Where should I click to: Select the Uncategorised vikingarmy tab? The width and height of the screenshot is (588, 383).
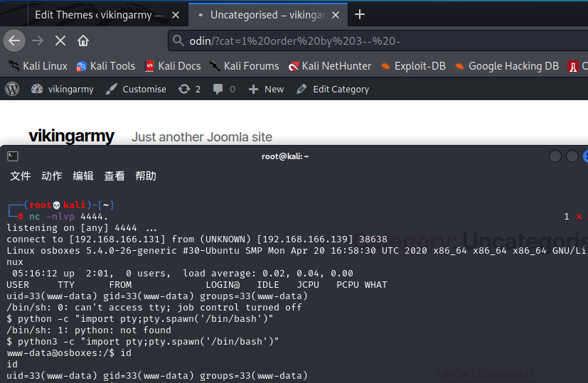pyautogui.click(x=269, y=15)
